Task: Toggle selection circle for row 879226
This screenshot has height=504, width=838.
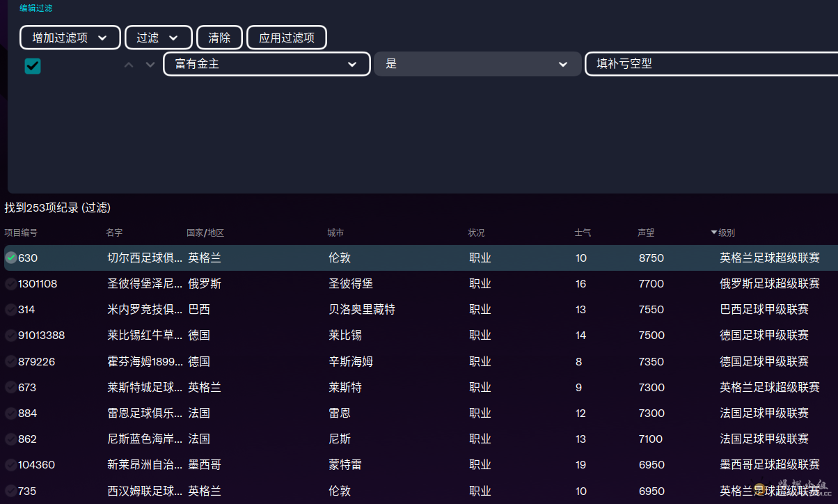Action: pos(11,362)
